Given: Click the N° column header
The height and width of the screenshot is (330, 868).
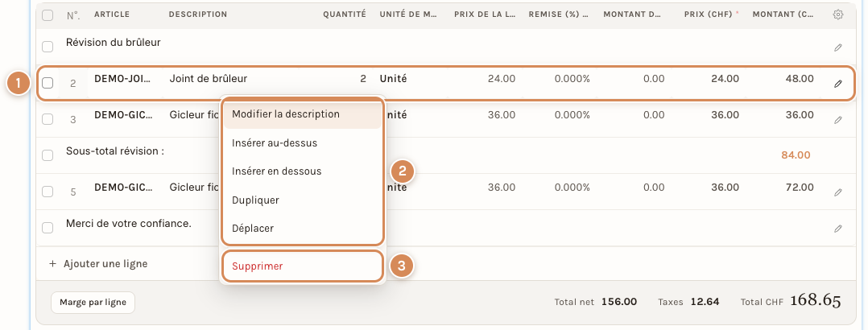Looking at the screenshot, I should coord(73,15).
